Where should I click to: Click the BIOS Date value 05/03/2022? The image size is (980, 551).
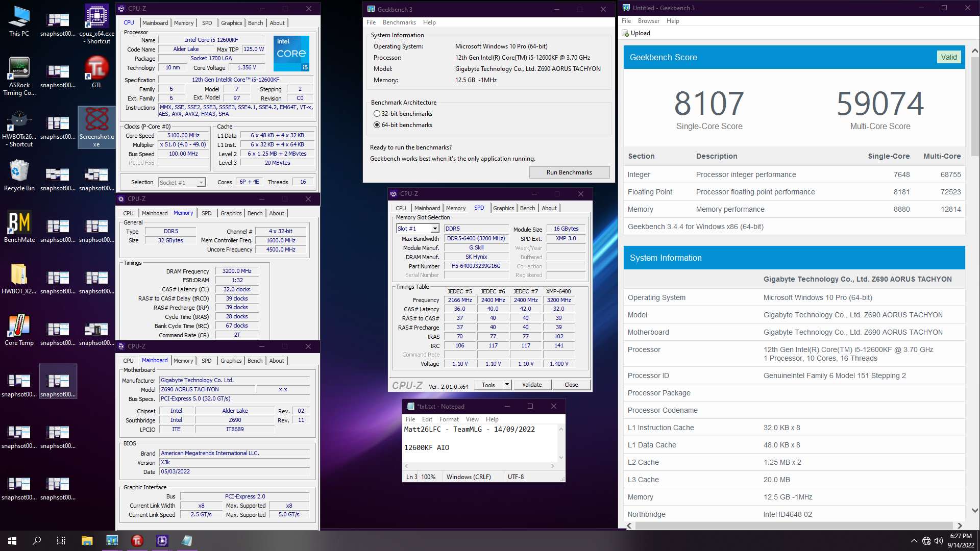coord(235,472)
